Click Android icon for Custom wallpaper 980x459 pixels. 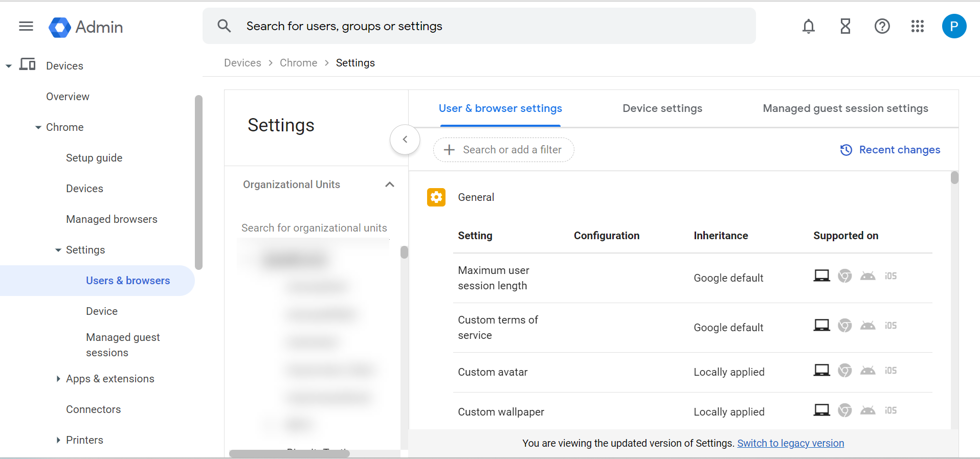pos(868,410)
